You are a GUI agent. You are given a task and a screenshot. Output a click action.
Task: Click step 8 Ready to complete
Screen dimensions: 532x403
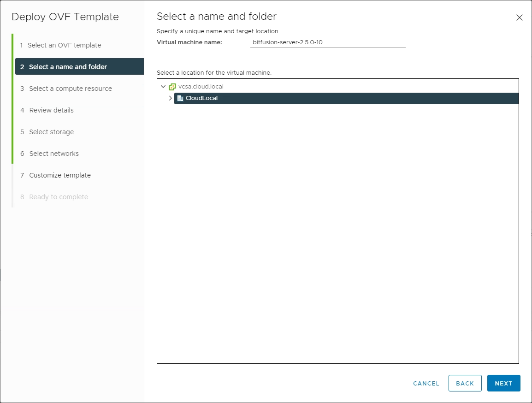coord(54,197)
